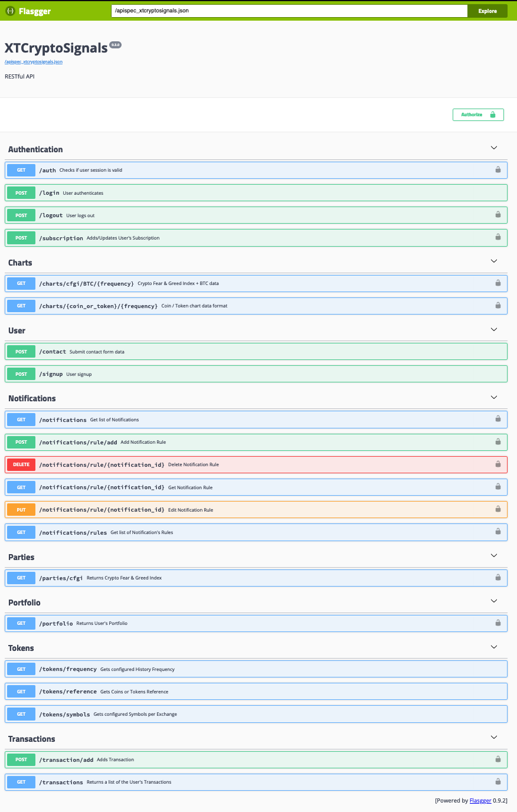Expand the POST /login operation
Image resolution: width=517 pixels, height=812 pixels.
pos(256,193)
